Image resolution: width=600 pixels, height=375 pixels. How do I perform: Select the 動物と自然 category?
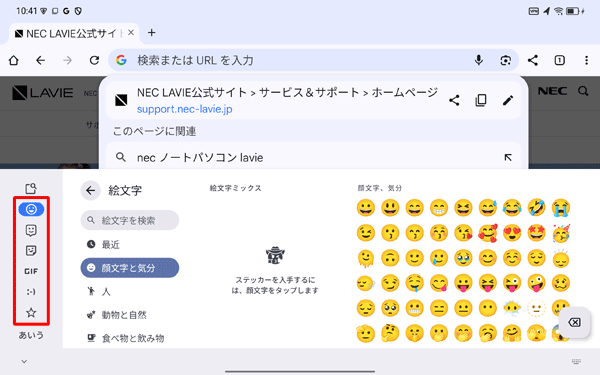point(130,315)
